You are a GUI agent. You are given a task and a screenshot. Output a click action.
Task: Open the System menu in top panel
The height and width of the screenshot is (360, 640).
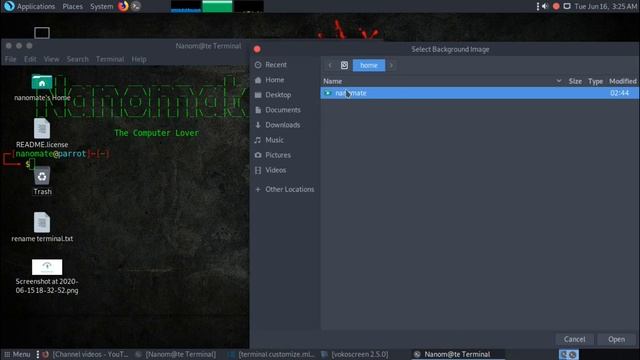101,6
